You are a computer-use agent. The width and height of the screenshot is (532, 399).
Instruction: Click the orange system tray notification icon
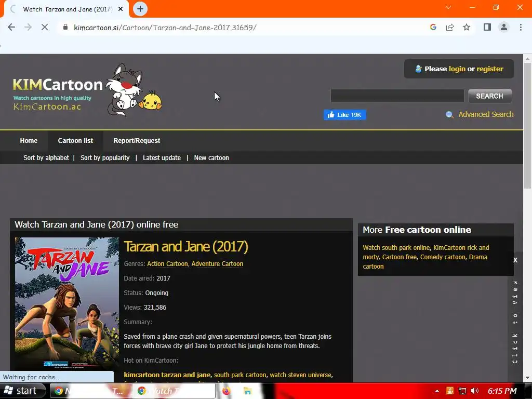(450, 391)
